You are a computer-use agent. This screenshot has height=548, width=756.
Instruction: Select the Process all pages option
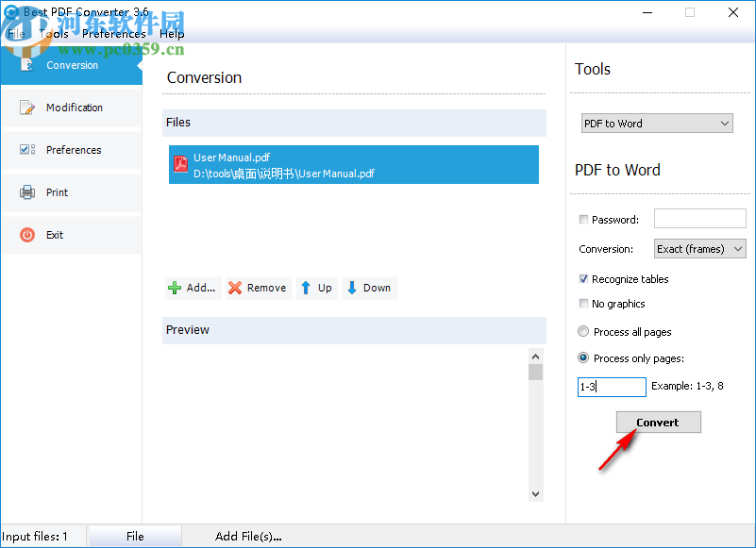(582, 332)
